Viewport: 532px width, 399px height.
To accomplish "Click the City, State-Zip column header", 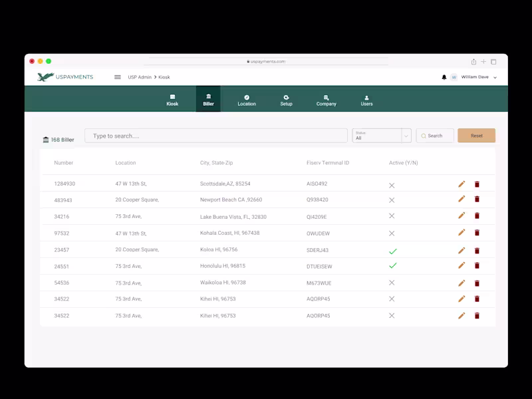I will pyautogui.click(x=217, y=163).
